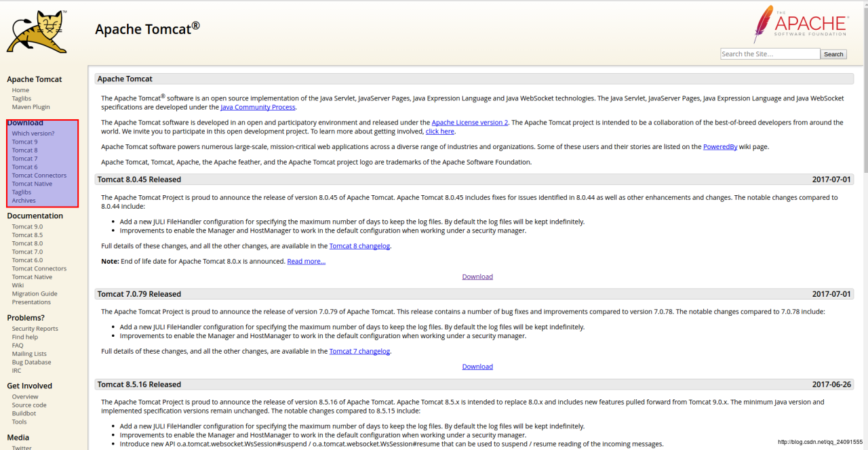Open the Presentations link
The image size is (868, 450).
31,302
